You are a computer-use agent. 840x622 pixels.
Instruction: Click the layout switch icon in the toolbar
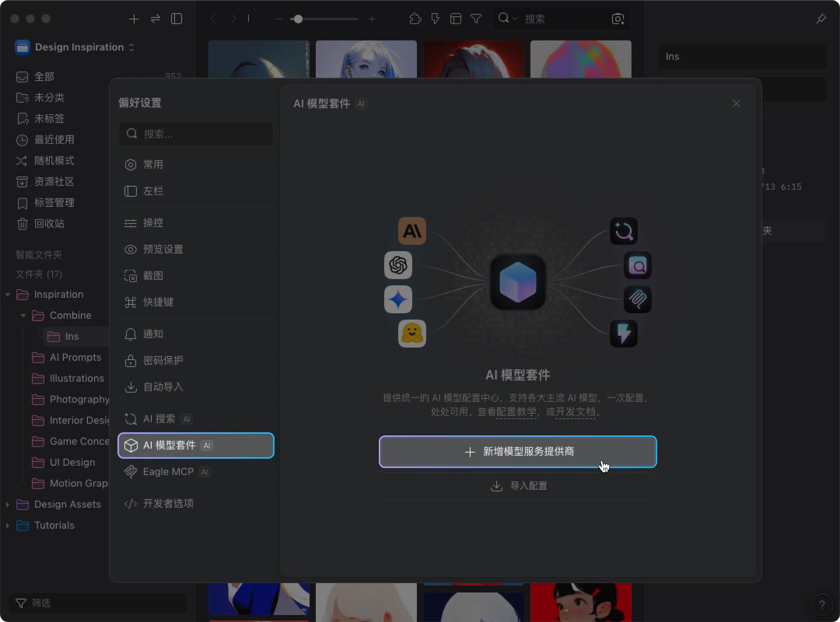(456, 19)
